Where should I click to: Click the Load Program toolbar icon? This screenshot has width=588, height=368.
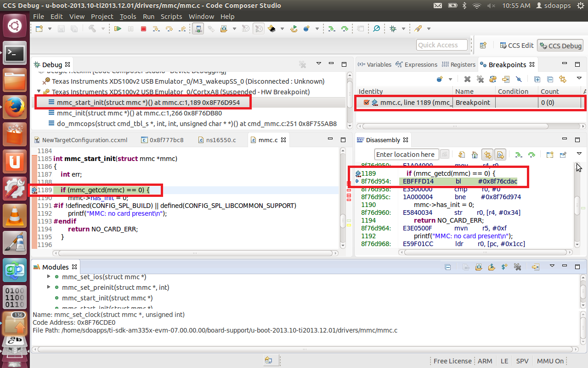point(224,29)
